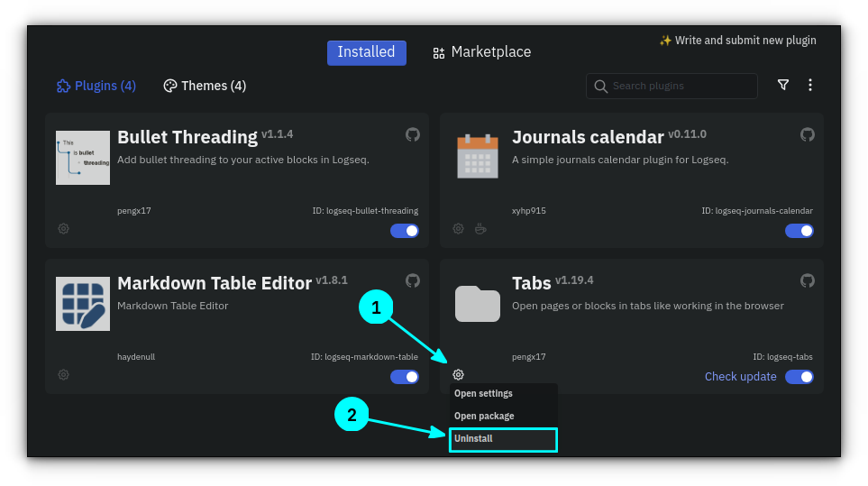Open Journals calendar GitHub repository icon
Screen dimensions: 868x486
click(808, 134)
